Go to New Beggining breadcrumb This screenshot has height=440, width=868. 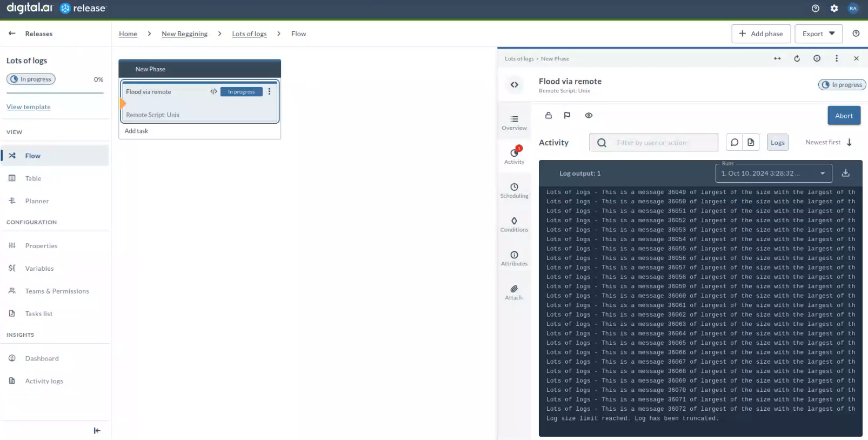[x=184, y=34]
